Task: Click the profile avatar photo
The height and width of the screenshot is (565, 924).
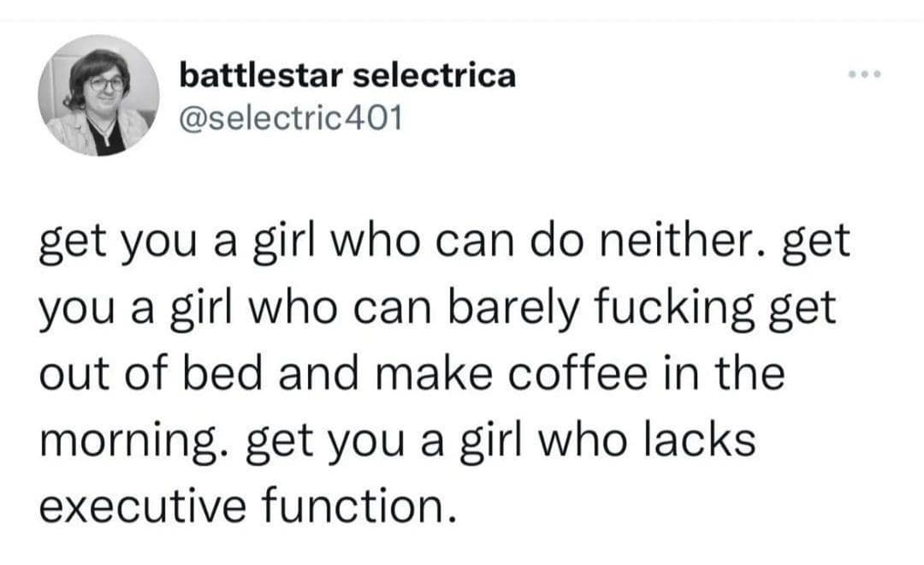Action: pyautogui.click(x=98, y=95)
